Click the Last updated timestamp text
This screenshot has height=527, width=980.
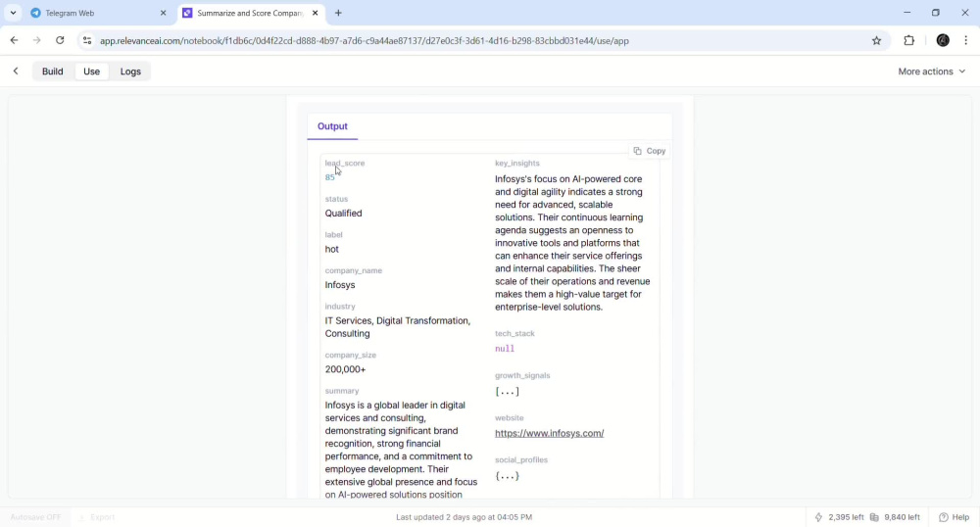pos(464,517)
